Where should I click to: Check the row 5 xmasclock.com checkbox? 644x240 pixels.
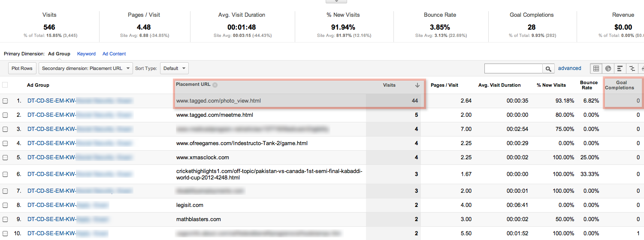coord(5,158)
